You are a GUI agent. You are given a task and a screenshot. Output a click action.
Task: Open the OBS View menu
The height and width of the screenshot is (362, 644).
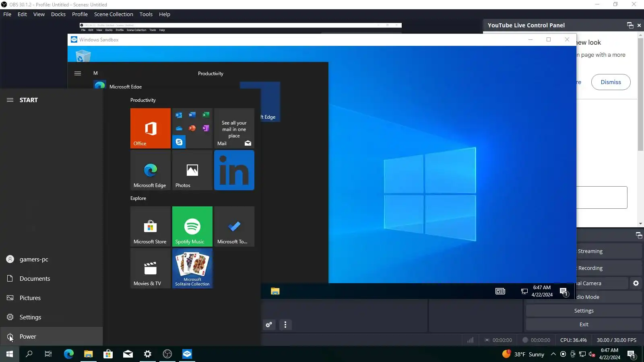(x=39, y=14)
